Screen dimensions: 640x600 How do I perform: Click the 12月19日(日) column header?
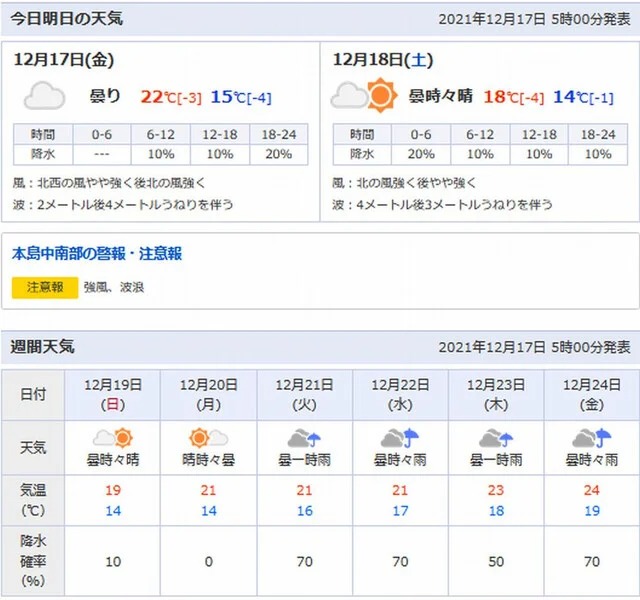click(x=113, y=395)
